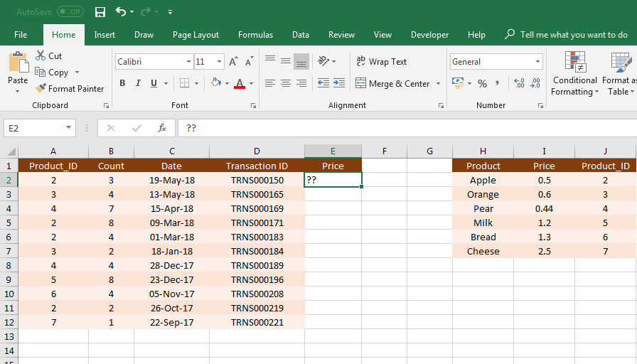
Task: Apply Italic formatting
Action: (138, 83)
